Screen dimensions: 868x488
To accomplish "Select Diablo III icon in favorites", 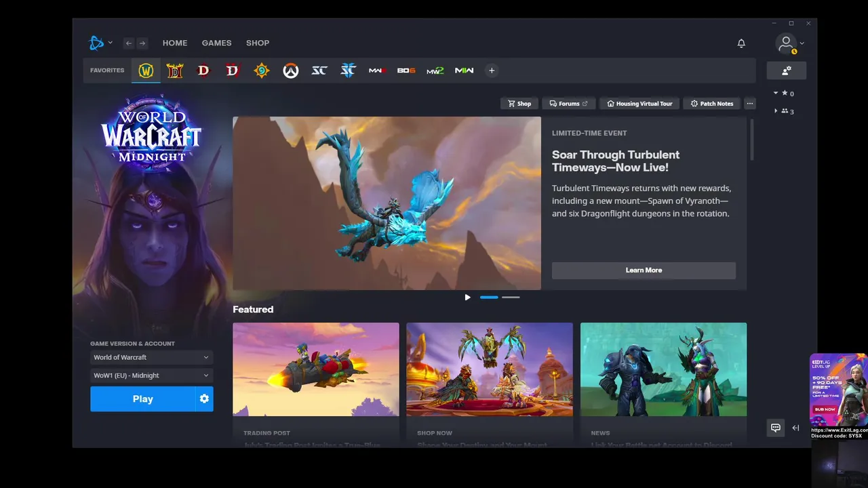I will point(175,70).
